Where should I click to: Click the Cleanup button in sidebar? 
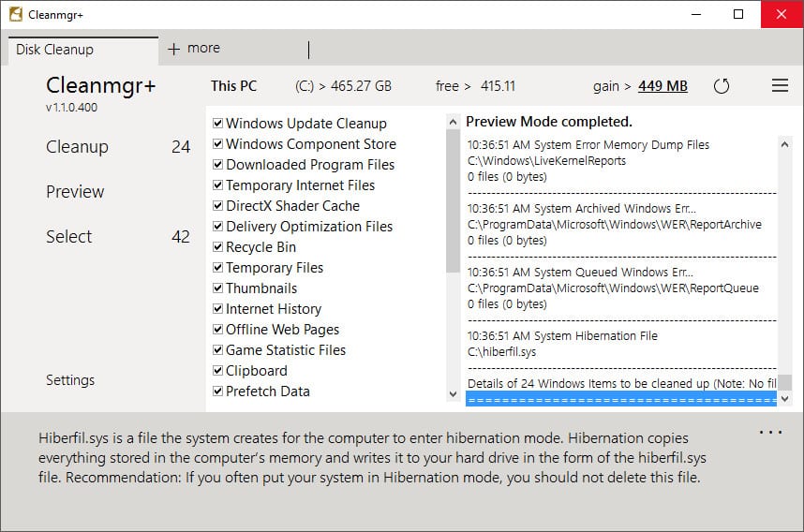click(x=77, y=147)
